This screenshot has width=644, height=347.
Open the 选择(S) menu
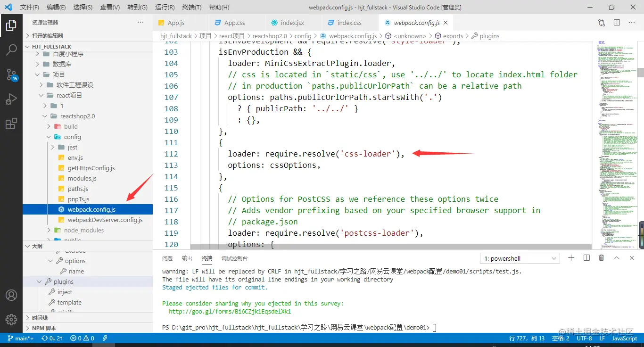[x=83, y=8]
